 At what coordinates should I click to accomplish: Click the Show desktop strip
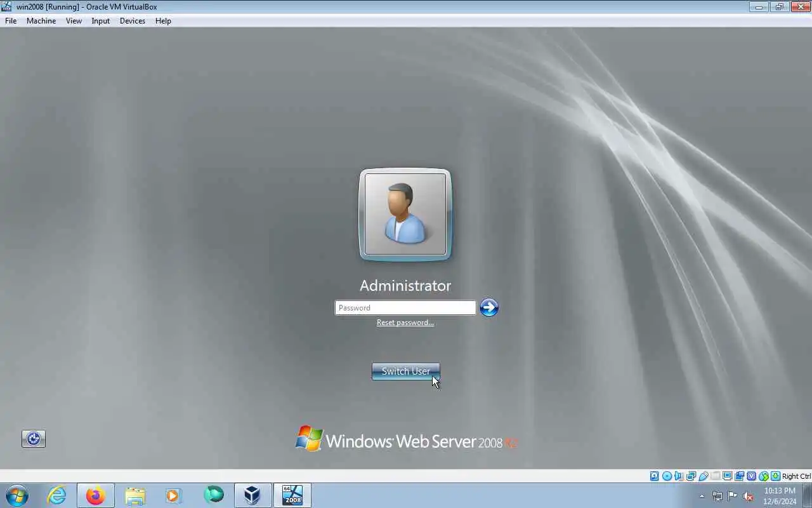pos(807,495)
